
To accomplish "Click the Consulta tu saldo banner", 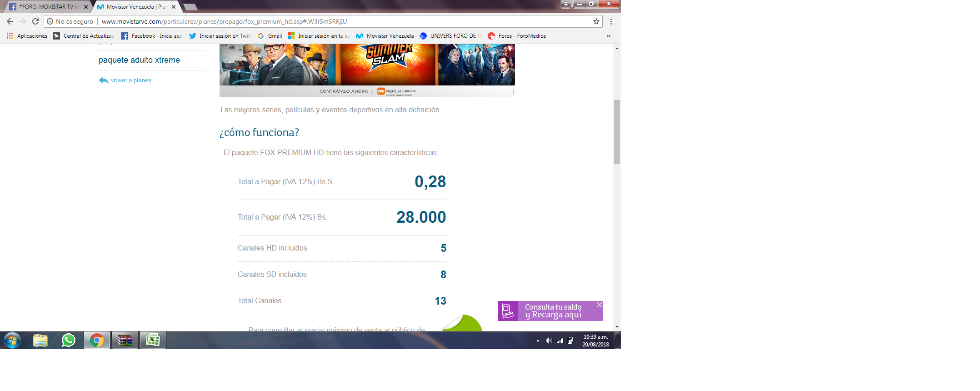I will 550,311.
